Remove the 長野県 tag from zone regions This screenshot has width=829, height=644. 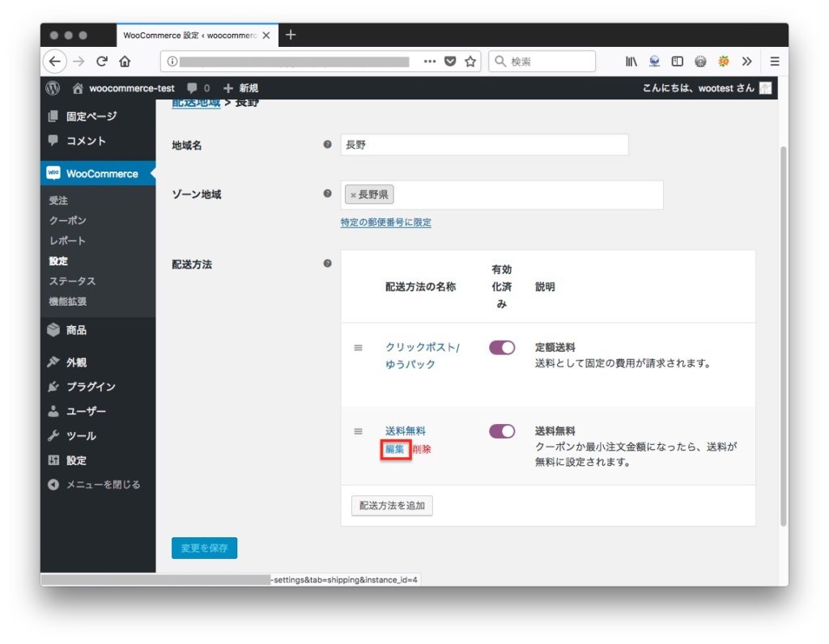(x=353, y=195)
